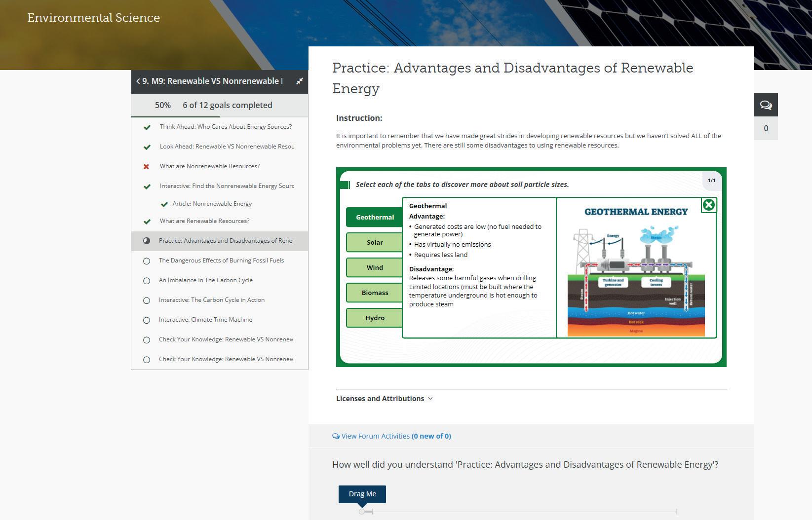
Task: Select the Biomass tab
Action: click(375, 293)
